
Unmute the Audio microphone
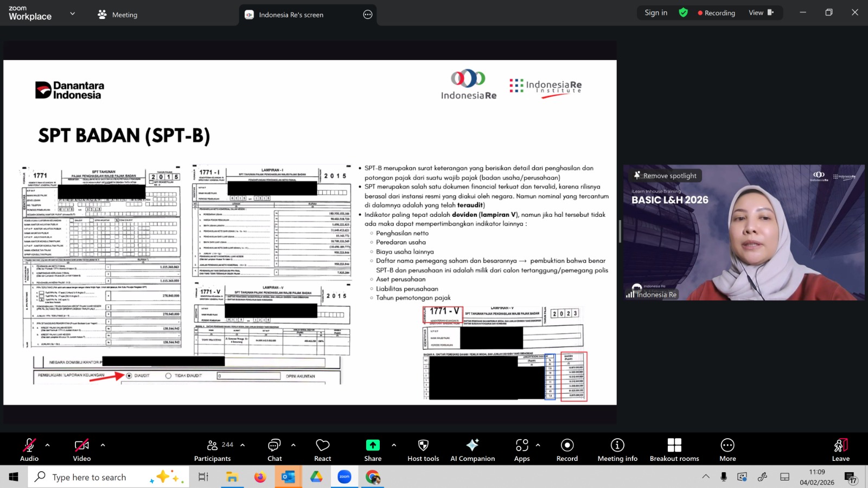pos(29,450)
